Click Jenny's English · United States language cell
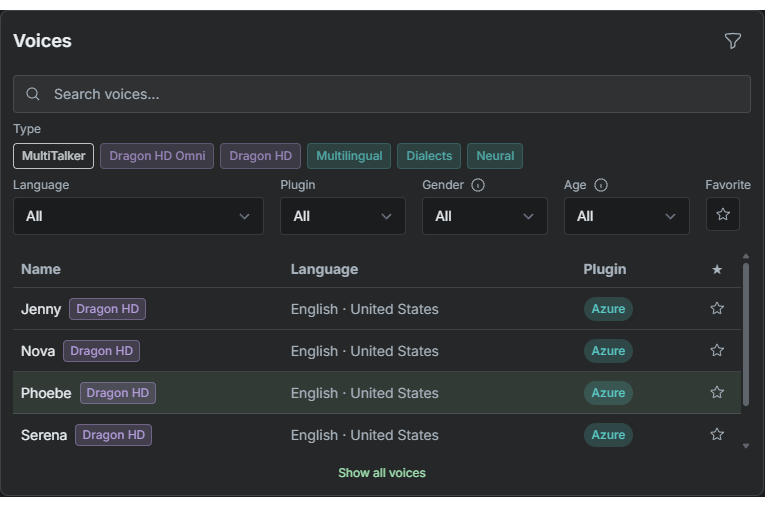Screen dimensions: 765x507 coord(364,309)
